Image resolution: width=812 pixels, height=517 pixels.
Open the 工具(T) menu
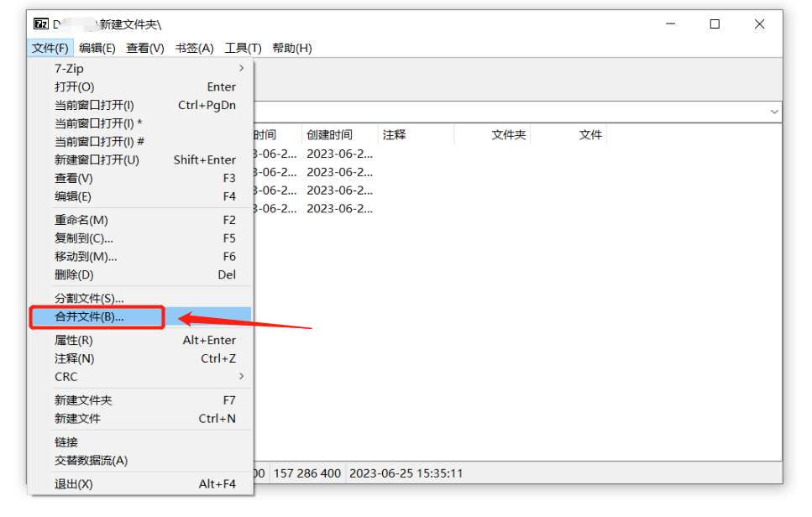click(243, 48)
